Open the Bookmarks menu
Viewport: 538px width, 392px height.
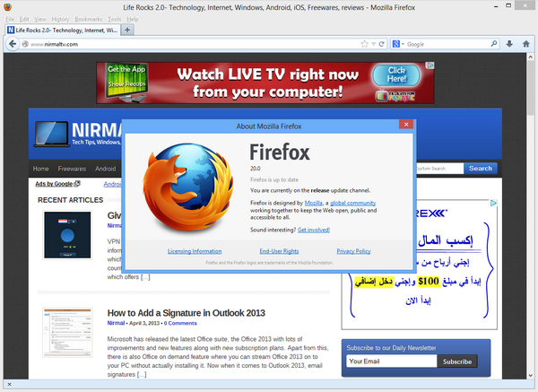pos(89,19)
